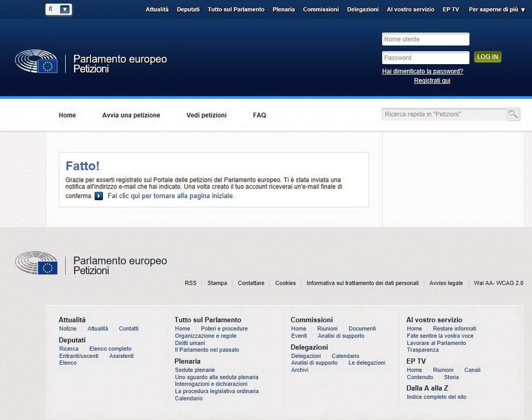The height and width of the screenshot is (420, 532).
Task: Click blue arrow icon beside 'Fai clic qui'
Action: pyautogui.click(x=99, y=196)
